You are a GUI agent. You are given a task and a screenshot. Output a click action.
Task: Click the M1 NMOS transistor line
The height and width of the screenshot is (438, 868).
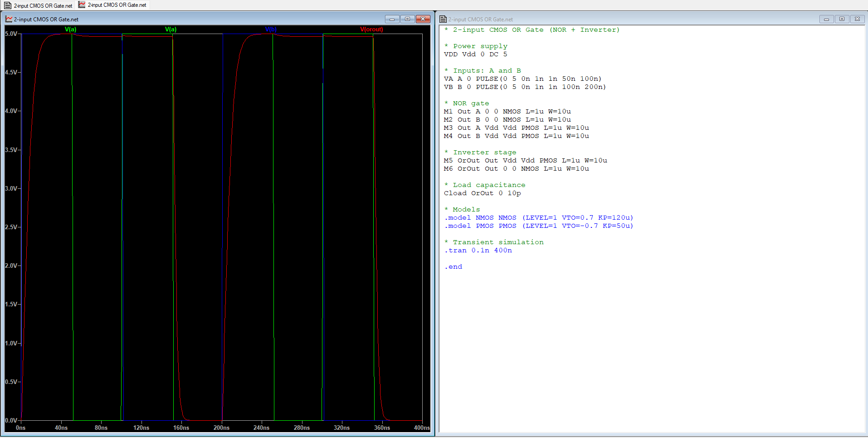[507, 112]
